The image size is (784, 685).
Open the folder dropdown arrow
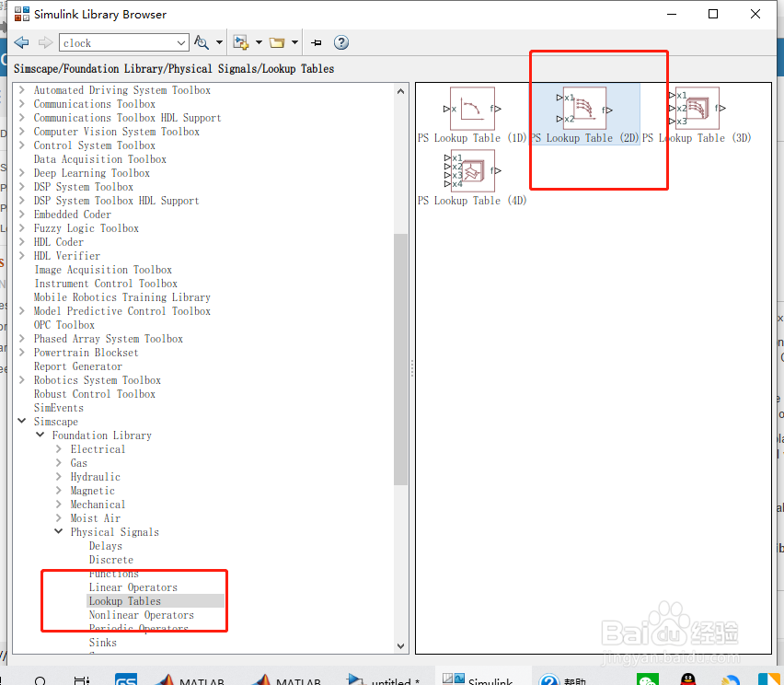(295, 42)
